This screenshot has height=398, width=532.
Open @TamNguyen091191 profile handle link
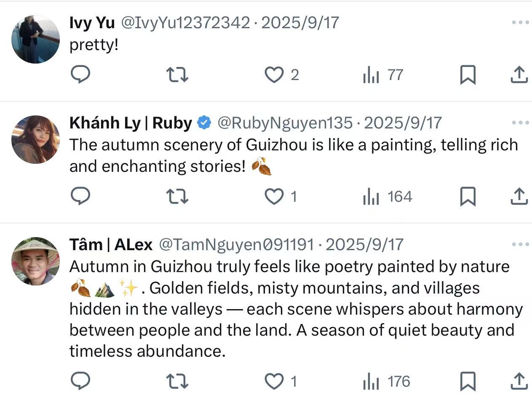pyautogui.click(x=236, y=244)
